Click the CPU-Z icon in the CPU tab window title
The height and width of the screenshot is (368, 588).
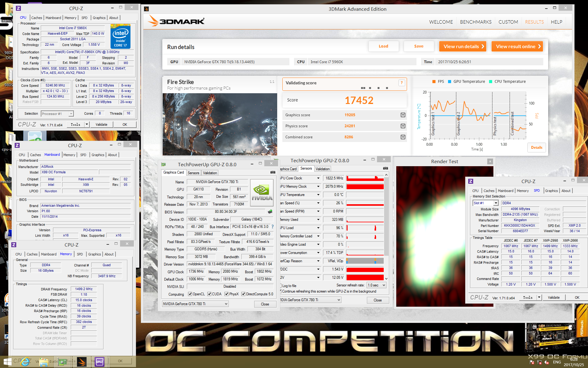[x=18, y=8]
